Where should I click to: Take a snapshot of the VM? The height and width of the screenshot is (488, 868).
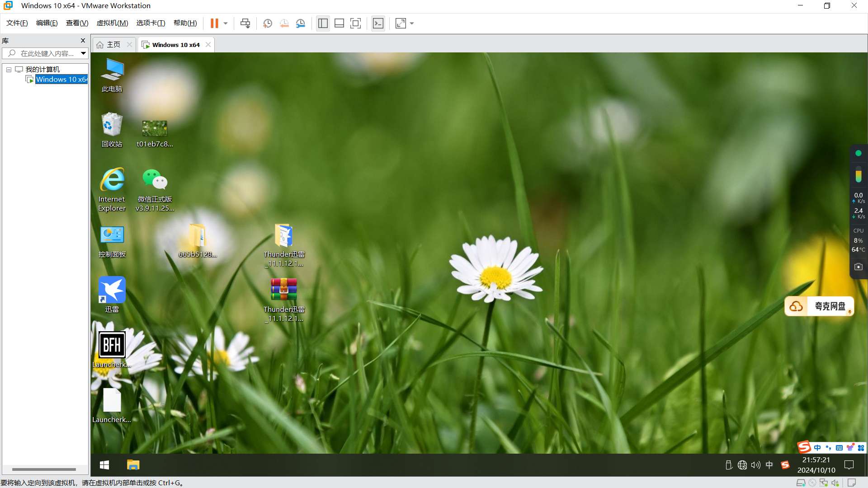tap(268, 23)
